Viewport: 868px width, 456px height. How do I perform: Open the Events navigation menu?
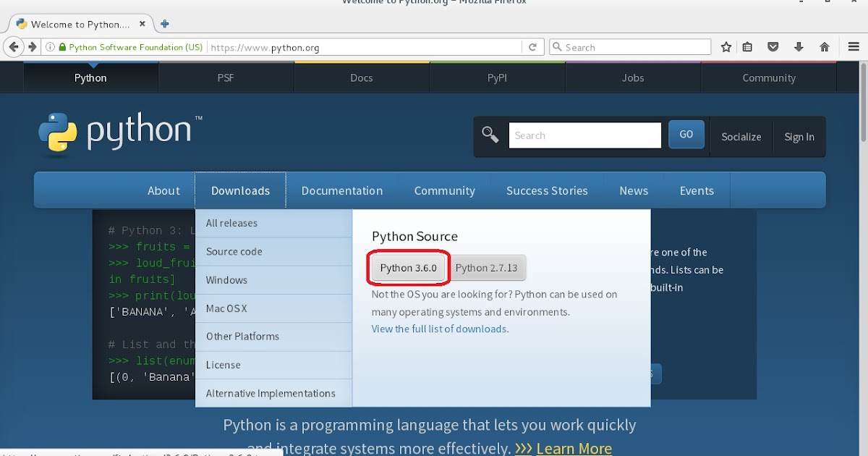pos(697,190)
